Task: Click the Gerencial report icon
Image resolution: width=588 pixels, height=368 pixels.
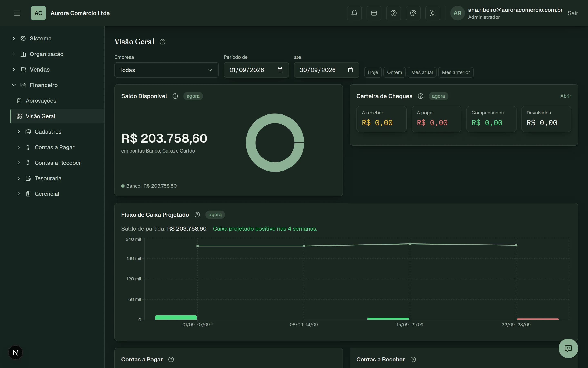Action: 28,194
